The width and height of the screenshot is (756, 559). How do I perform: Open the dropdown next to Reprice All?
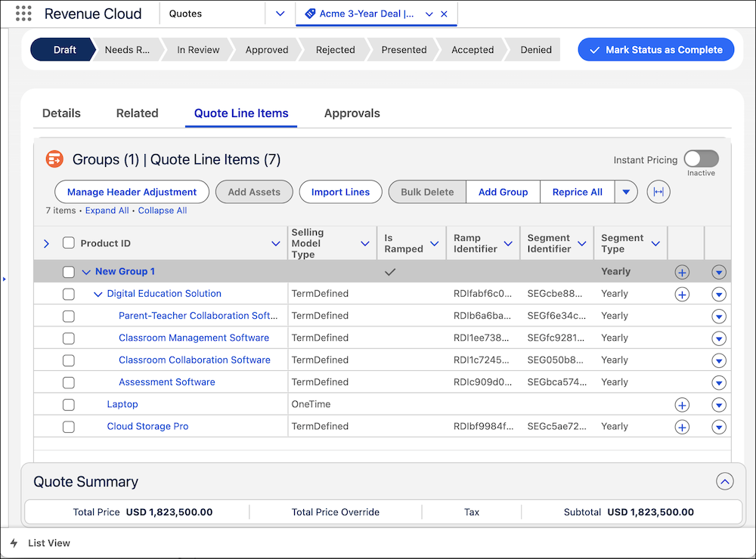[626, 192]
